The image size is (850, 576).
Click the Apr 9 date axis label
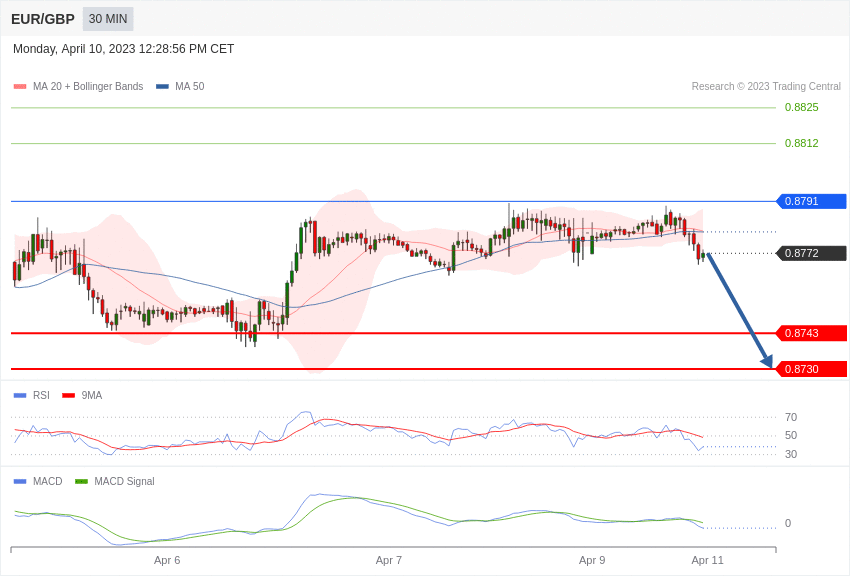click(592, 560)
